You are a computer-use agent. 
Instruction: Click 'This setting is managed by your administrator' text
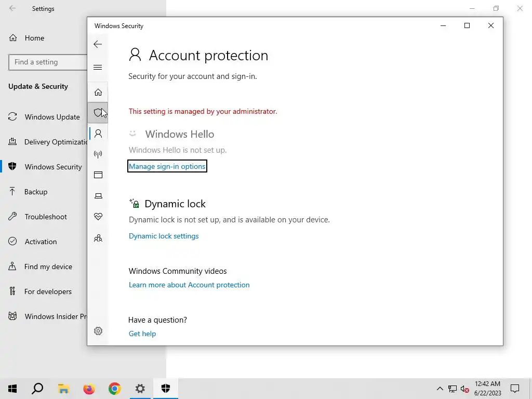(203, 111)
